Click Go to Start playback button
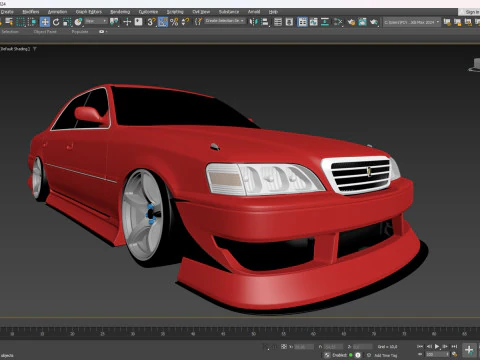This screenshot has height=360, width=480. [x=420, y=347]
